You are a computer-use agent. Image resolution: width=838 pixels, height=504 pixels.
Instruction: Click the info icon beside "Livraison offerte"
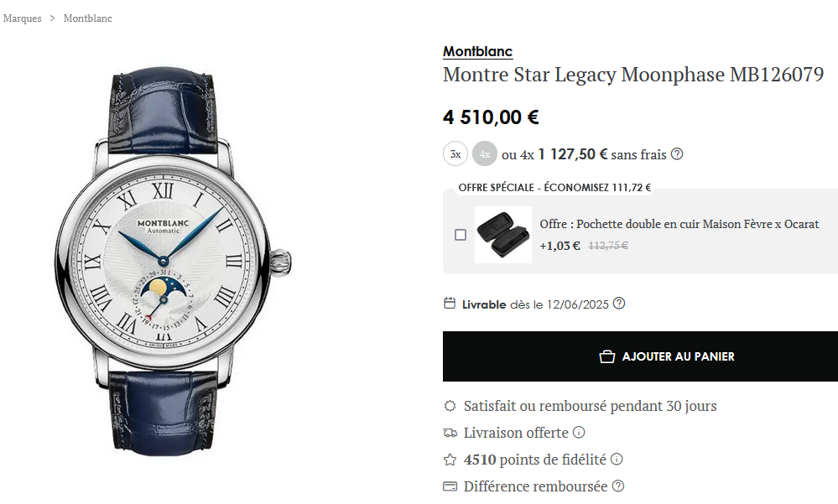[579, 433]
